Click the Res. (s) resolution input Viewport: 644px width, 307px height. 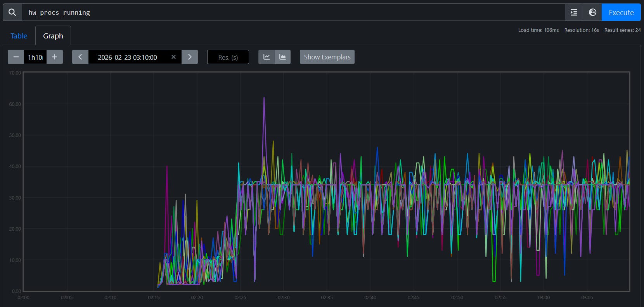[x=228, y=57]
